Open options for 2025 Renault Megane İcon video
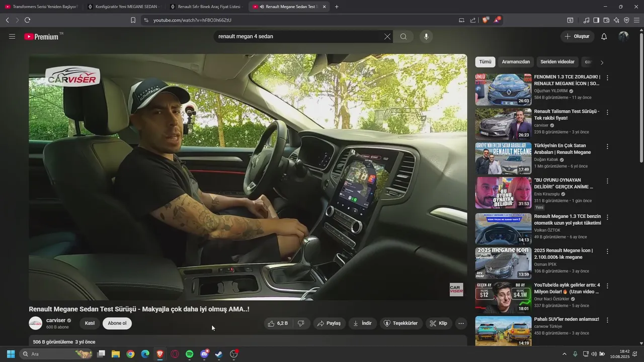The image size is (644, 362). (x=607, y=251)
